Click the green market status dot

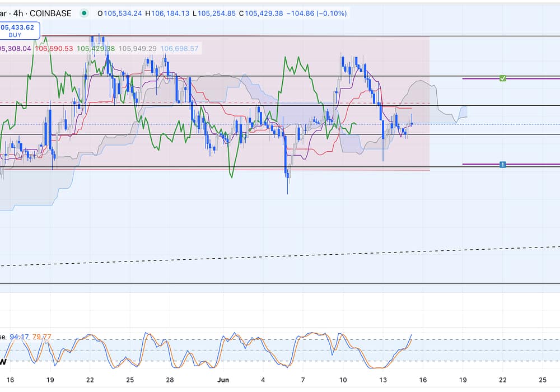(84, 13)
